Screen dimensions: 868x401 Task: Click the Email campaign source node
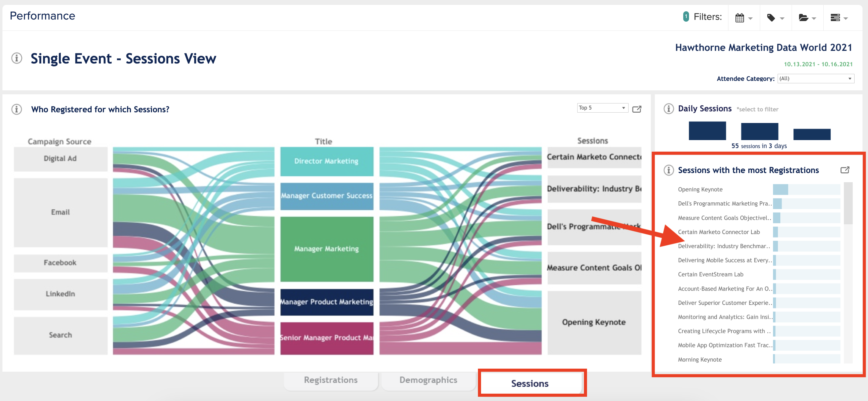[x=61, y=212]
